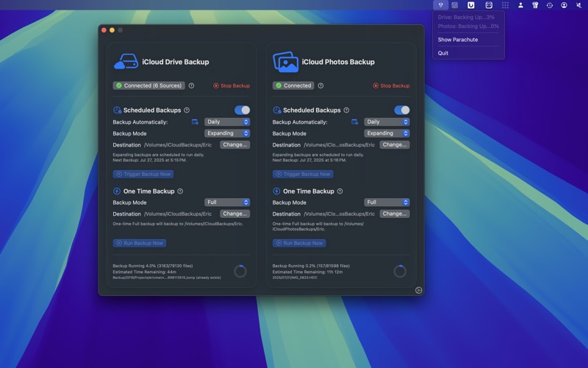This screenshot has width=588, height=368.
Task: Open the Time Machine menu bar icon
Action: pos(549,5)
